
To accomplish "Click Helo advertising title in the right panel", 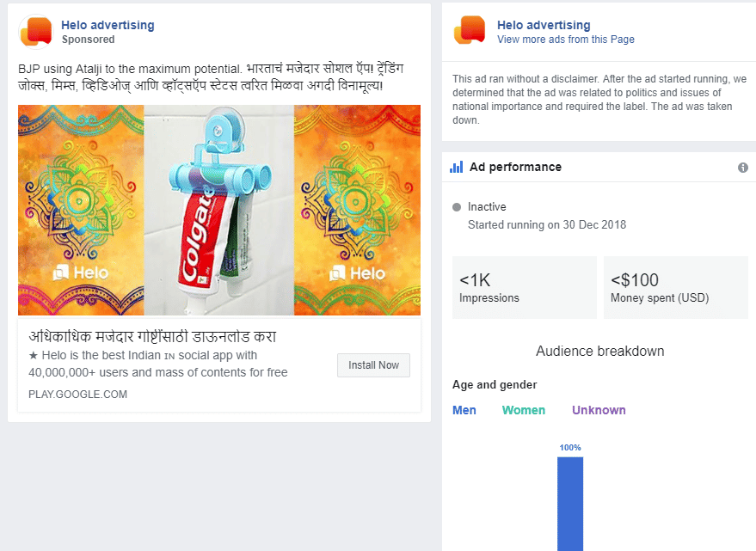I will coord(544,25).
